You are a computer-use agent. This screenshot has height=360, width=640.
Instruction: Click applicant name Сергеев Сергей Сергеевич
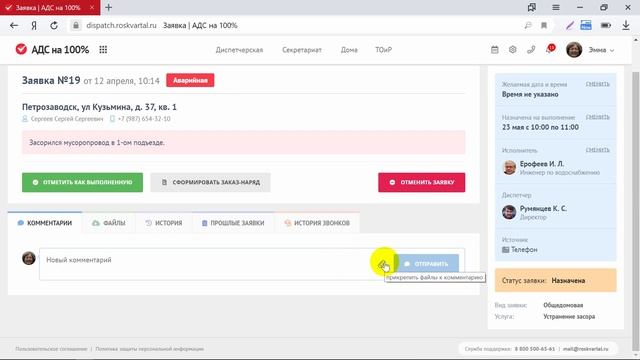67,119
